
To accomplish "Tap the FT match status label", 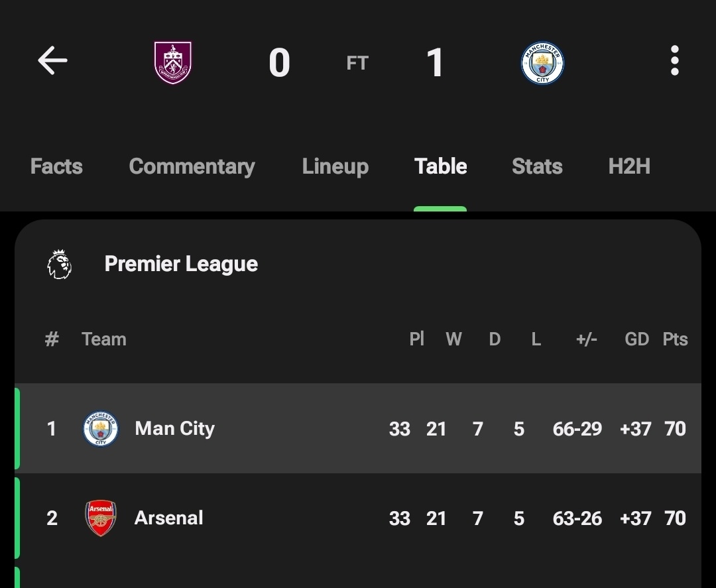I will (x=357, y=63).
